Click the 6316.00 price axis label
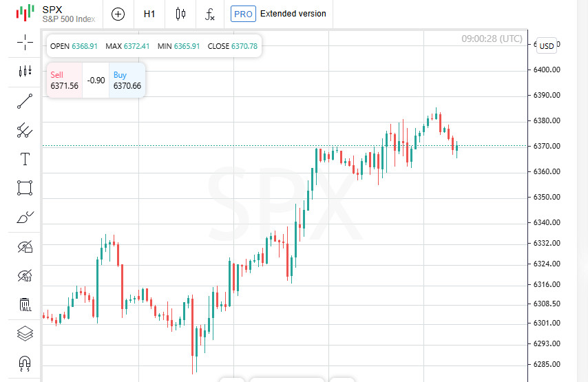Image resolution: width=588 pixels, height=382 pixels. point(547,284)
